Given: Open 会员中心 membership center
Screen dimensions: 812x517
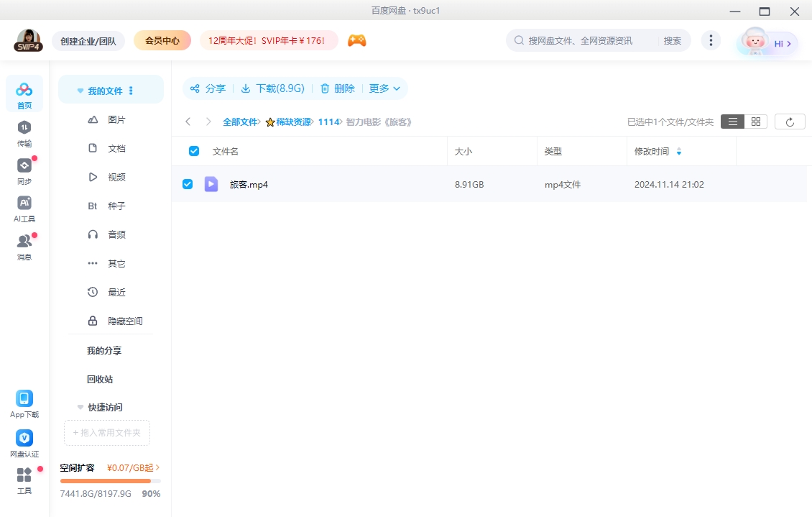Looking at the screenshot, I should (x=162, y=40).
